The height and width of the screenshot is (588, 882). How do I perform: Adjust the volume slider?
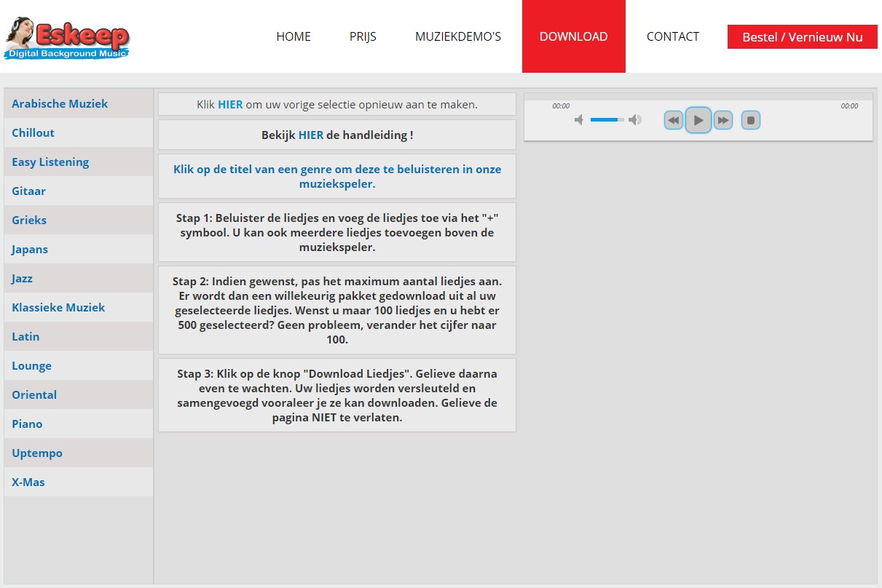[607, 119]
